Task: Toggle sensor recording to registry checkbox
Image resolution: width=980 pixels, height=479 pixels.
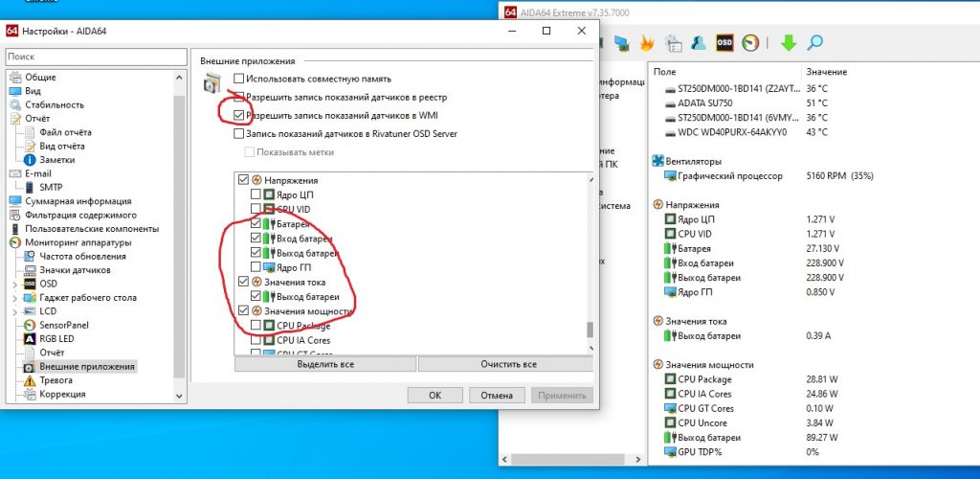Action: tap(238, 98)
